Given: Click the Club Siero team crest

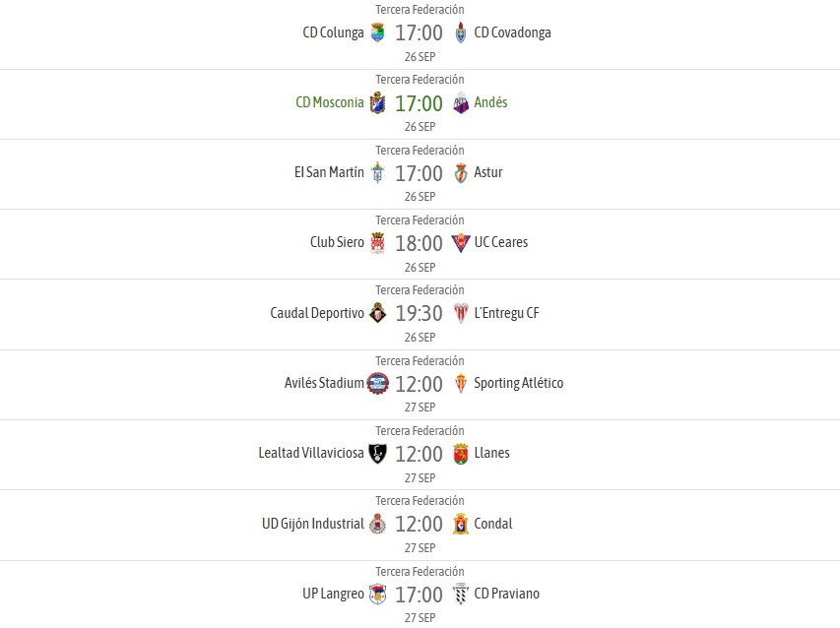Looking at the screenshot, I should 378,243.
